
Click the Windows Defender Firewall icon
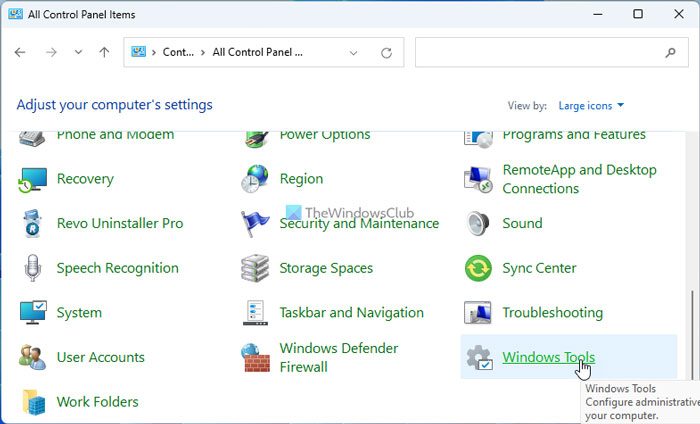(x=256, y=357)
